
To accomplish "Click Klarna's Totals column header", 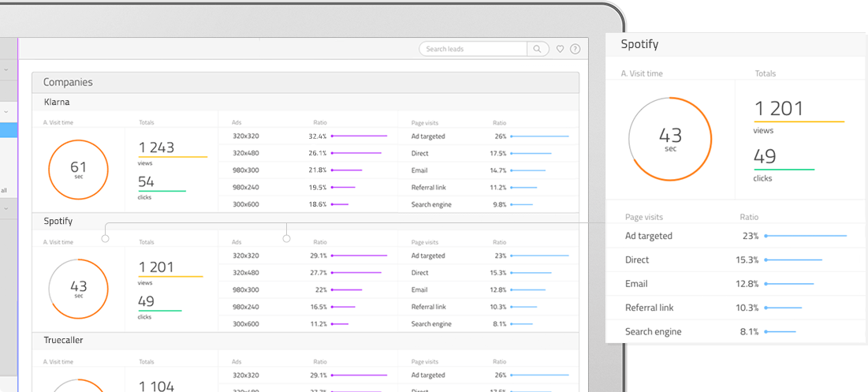I will [x=147, y=123].
